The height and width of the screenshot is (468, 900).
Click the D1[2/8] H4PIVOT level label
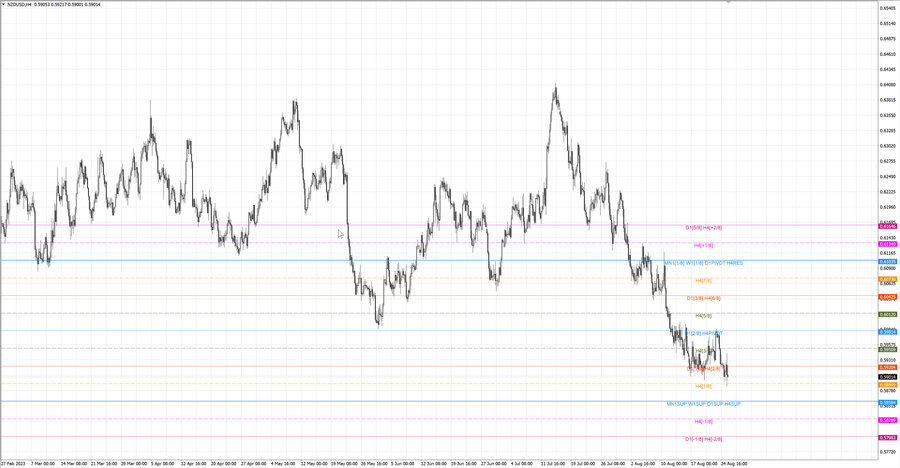pyautogui.click(x=703, y=333)
